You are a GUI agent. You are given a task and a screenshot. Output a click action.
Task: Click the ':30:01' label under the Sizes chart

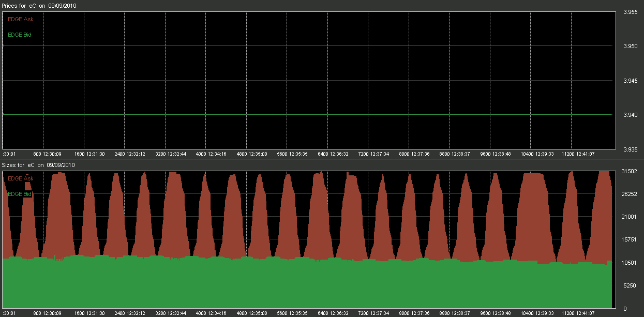pos(9,313)
